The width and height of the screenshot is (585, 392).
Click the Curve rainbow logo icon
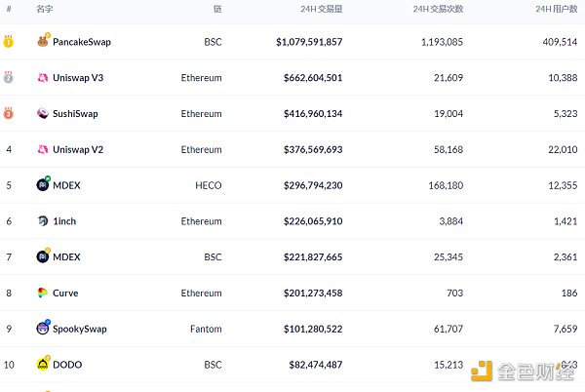[x=43, y=293]
